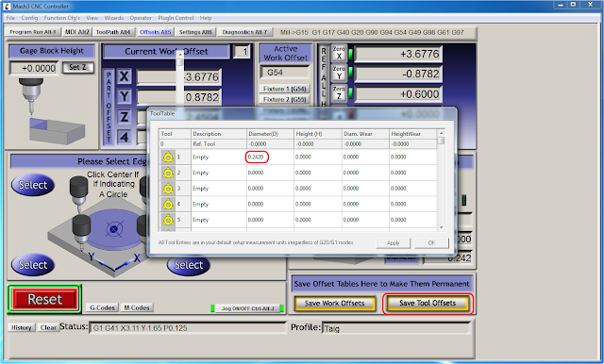Image resolution: width=604 pixels, height=364 pixels.
Task: Click the X part offset axis button
Action: pyautogui.click(x=124, y=76)
